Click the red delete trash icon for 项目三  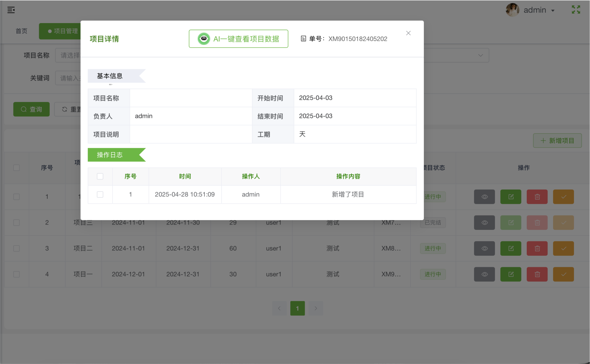(537, 223)
